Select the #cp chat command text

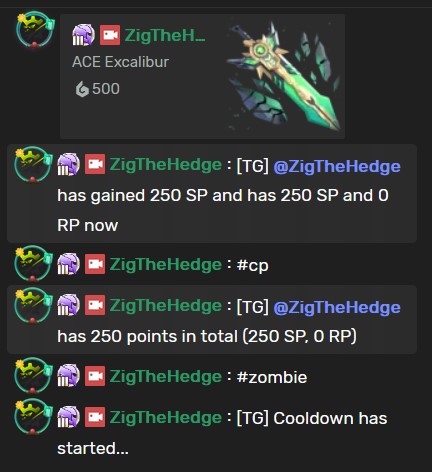pos(252,266)
